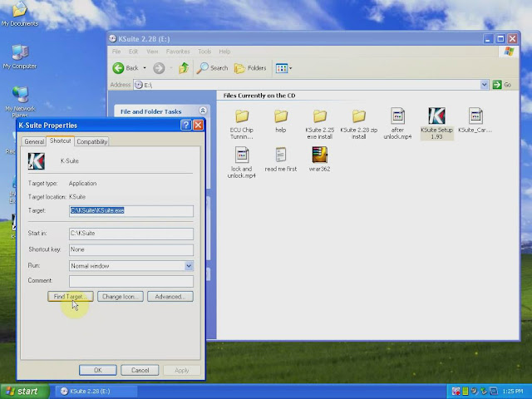Image resolution: width=532 pixels, height=399 pixels.
Task: Select the Shortcut tab
Action: pos(60,140)
